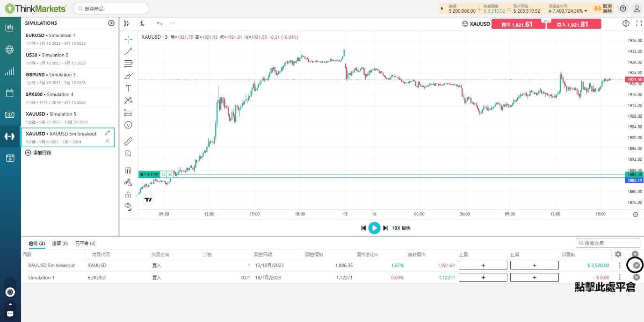This screenshot has width=644, height=322.
Task: Open the emoji icons tool
Action: (x=128, y=125)
